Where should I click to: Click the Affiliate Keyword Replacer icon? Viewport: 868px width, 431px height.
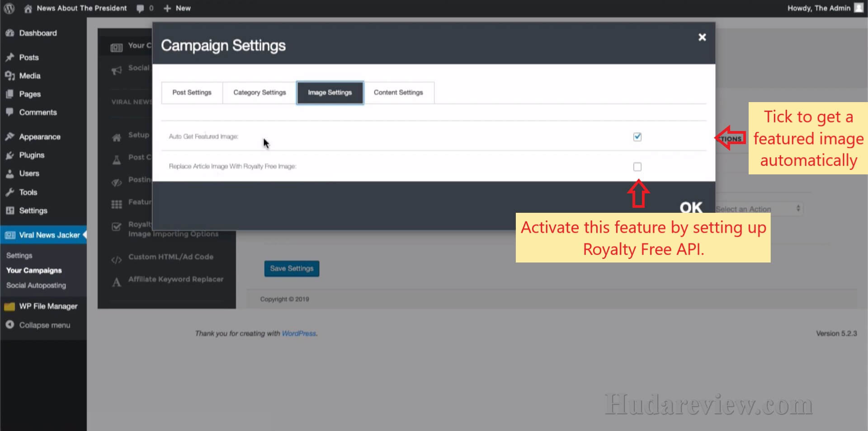tap(117, 282)
